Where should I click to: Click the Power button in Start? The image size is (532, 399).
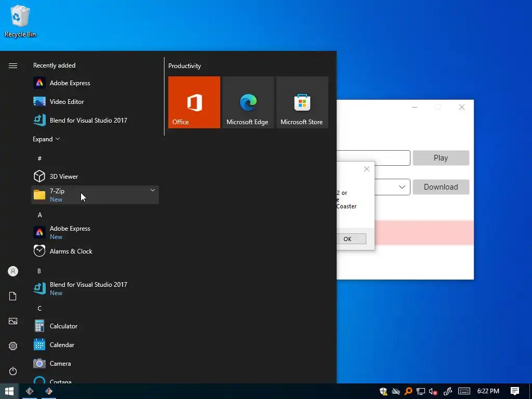[13, 371]
